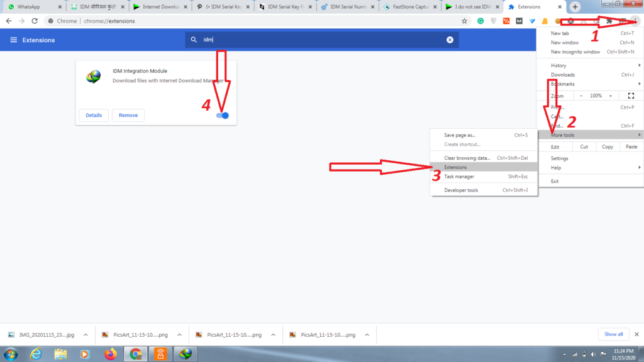The height and width of the screenshot is (362, 644).
Task: Show hidden system tray icons
Action: pos(564,354)
